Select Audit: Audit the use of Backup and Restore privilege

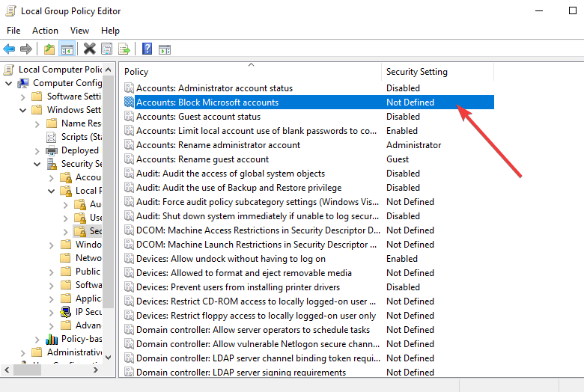click(308, 188)
